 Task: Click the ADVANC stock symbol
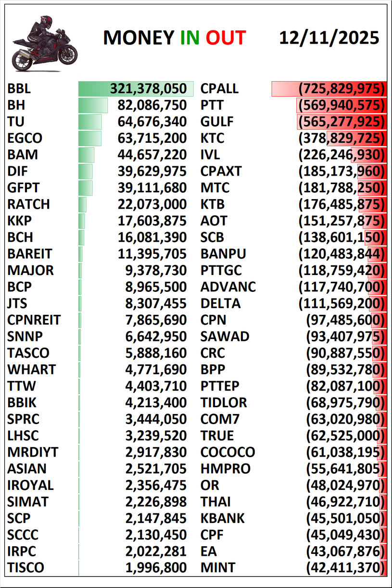[228, 287]
